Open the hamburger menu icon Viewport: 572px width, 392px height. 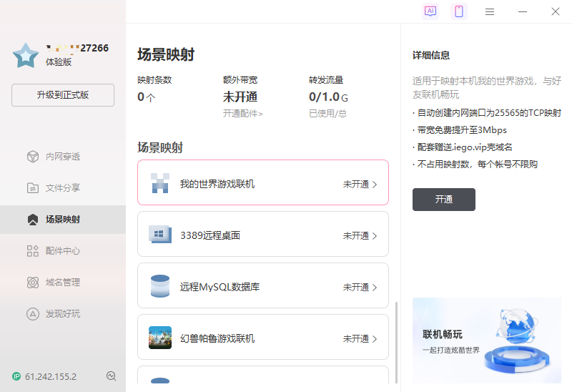click(x=490, y=11)
